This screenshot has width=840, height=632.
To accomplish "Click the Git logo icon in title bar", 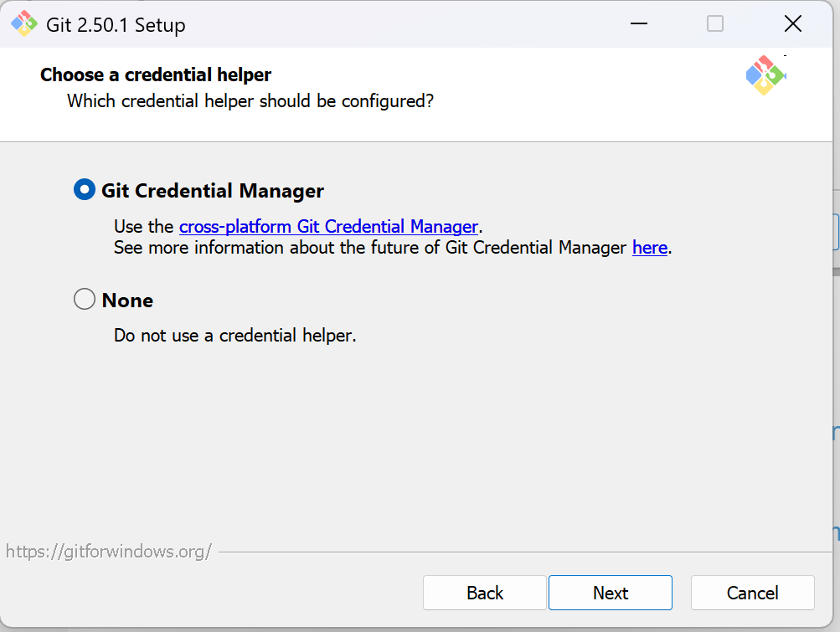I will click(24, 24).
